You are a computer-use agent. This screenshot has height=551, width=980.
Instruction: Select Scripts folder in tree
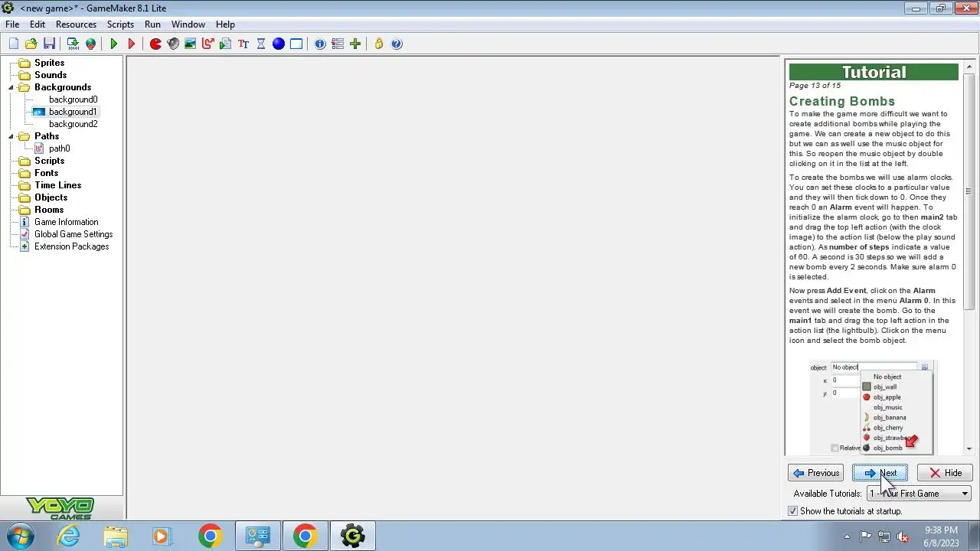[49, 161]
